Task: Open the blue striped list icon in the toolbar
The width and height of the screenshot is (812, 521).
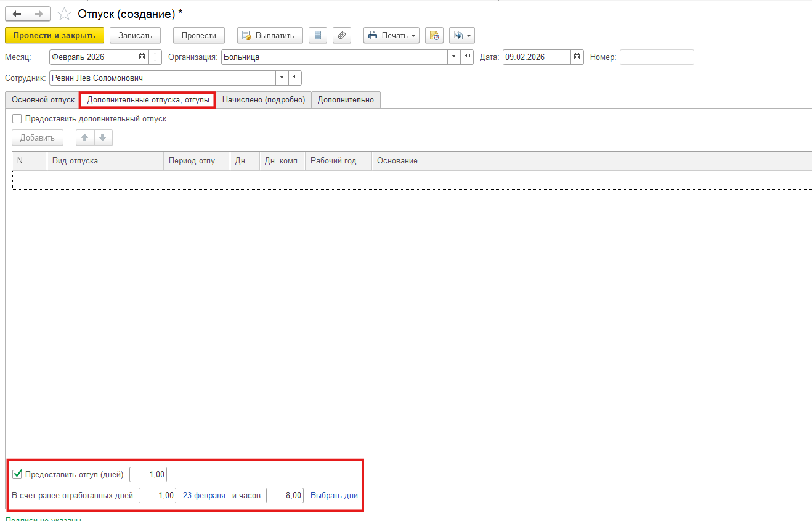Action: point(318,35)
